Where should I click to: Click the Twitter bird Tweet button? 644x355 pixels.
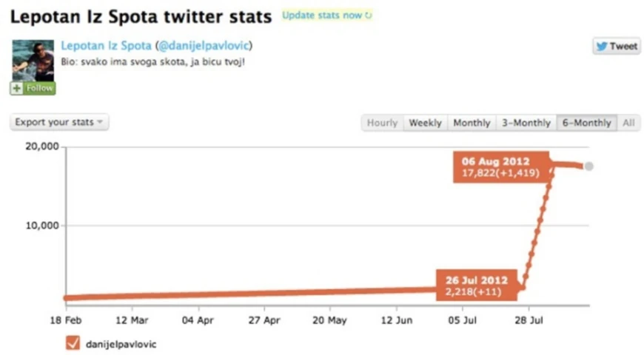pyautogui.click(x=616, y=47)
